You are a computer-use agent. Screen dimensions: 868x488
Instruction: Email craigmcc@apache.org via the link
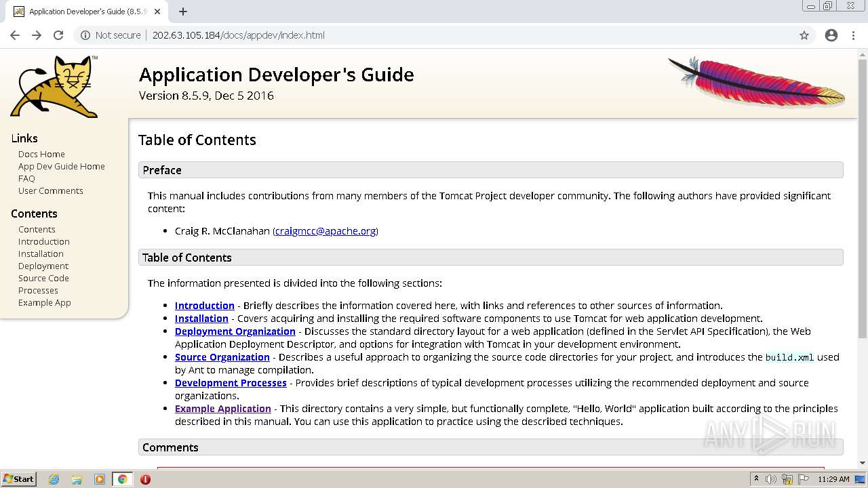coord(325,231)
